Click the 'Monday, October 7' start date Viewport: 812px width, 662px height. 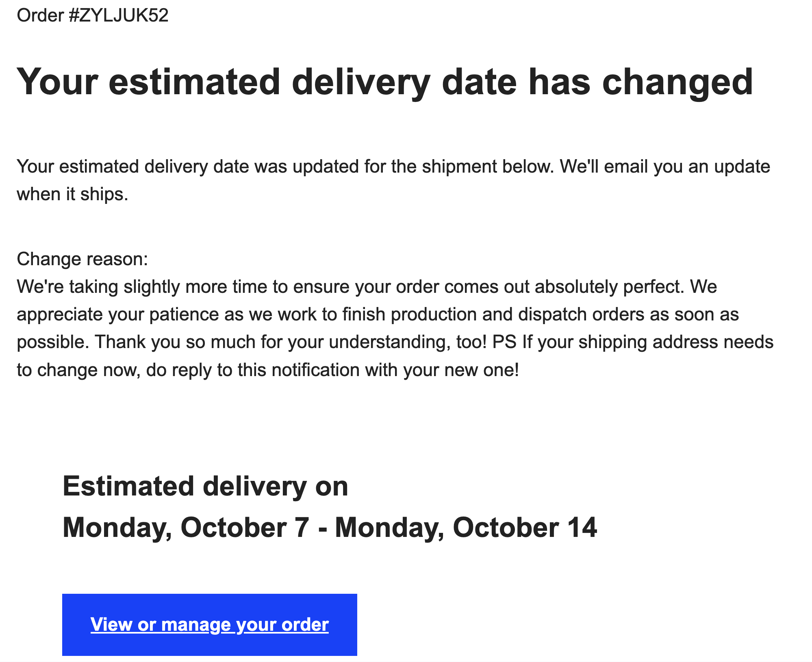186,528
